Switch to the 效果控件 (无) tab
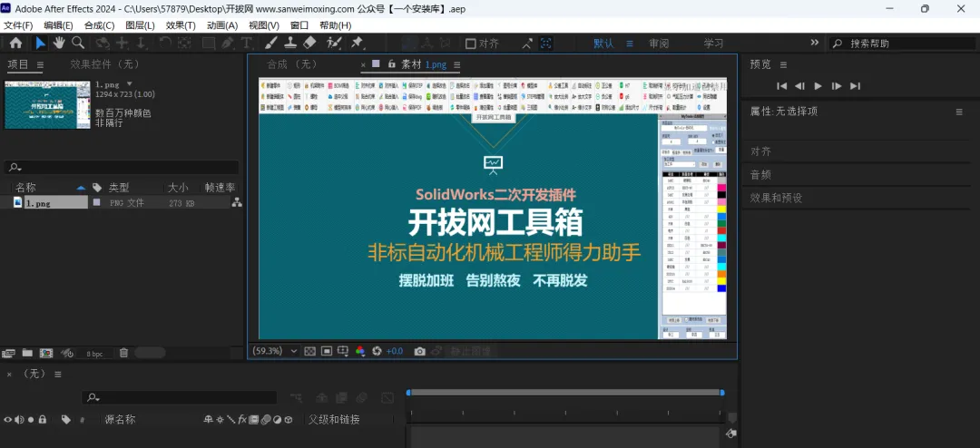Screen dimensions: 980x448 coord(107,64)
